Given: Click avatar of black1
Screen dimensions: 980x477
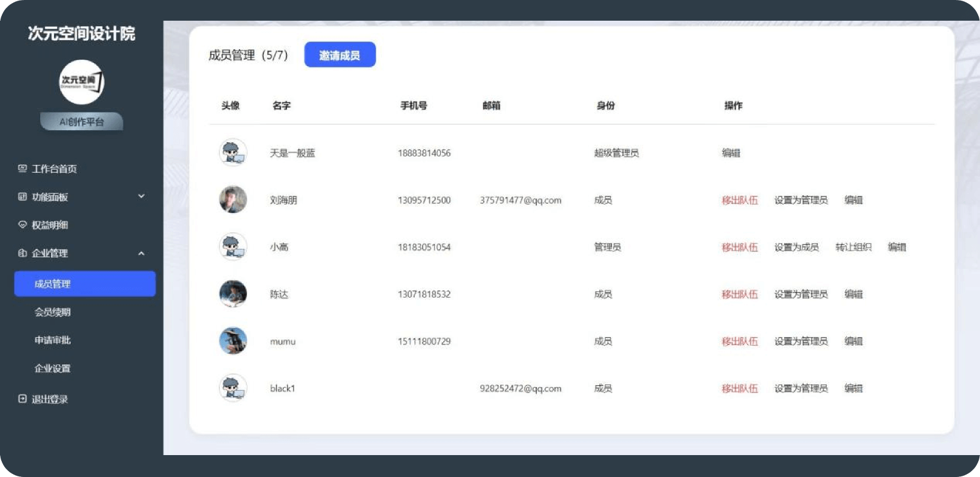Looking at the screenshot, I should [x=233, y=388].
